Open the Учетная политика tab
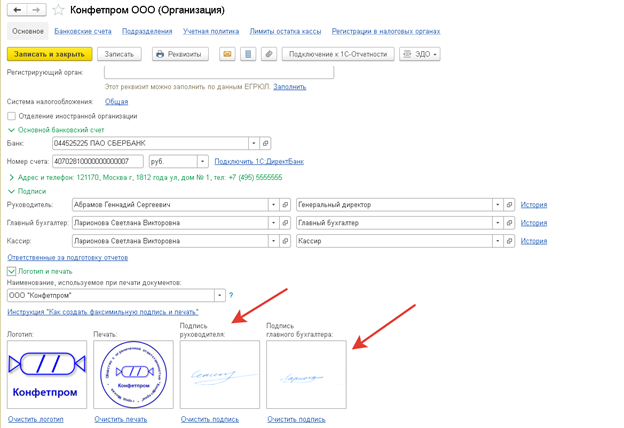 211,32
